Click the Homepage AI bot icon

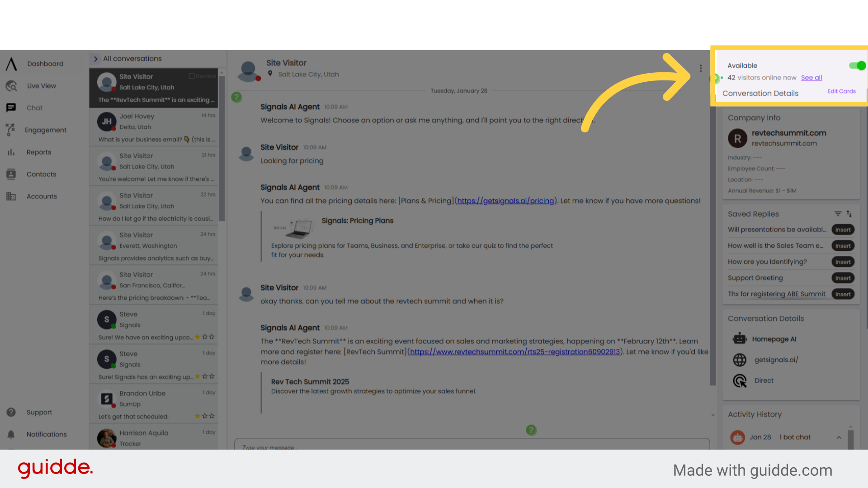point(740,339)
